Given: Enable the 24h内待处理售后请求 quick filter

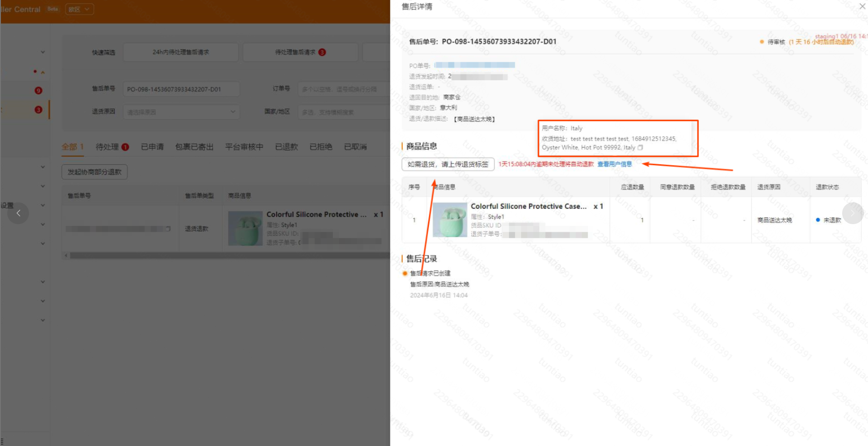Looking at the screenshot, I should (180, 52).
